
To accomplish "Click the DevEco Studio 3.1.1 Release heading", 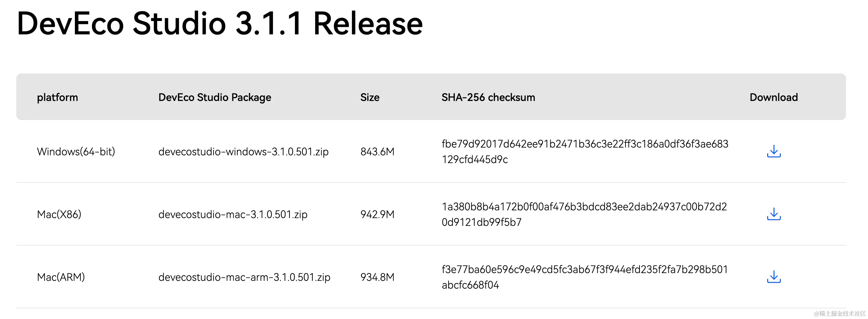I will point(219,24).
